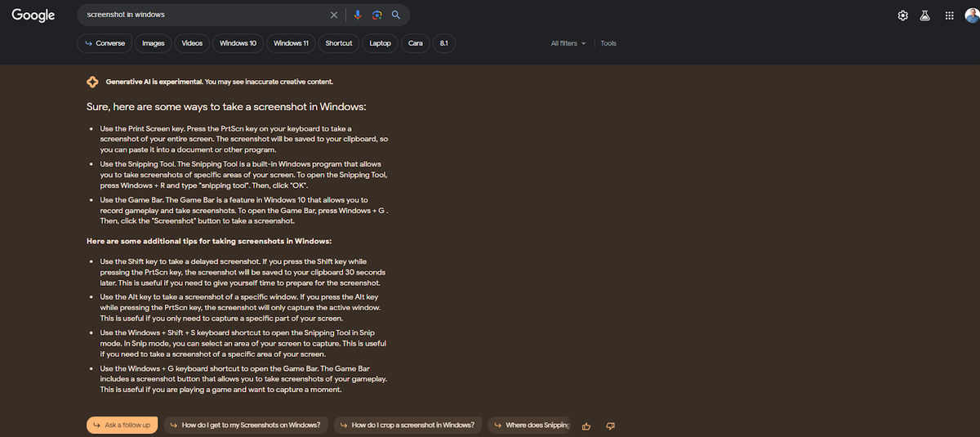Click thumbs up on AI answer
The width and height of the screenshot is (980, 437).
point(586,426)
